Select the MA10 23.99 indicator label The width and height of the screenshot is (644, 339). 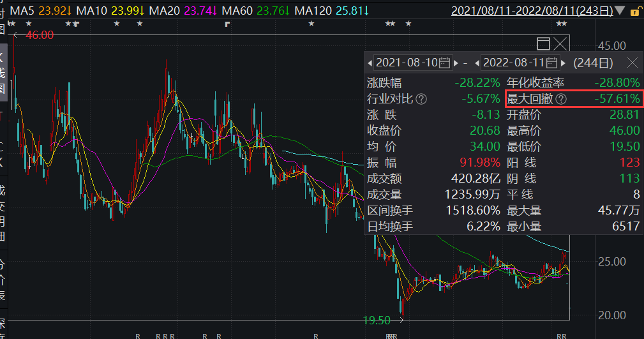[110, 11]
